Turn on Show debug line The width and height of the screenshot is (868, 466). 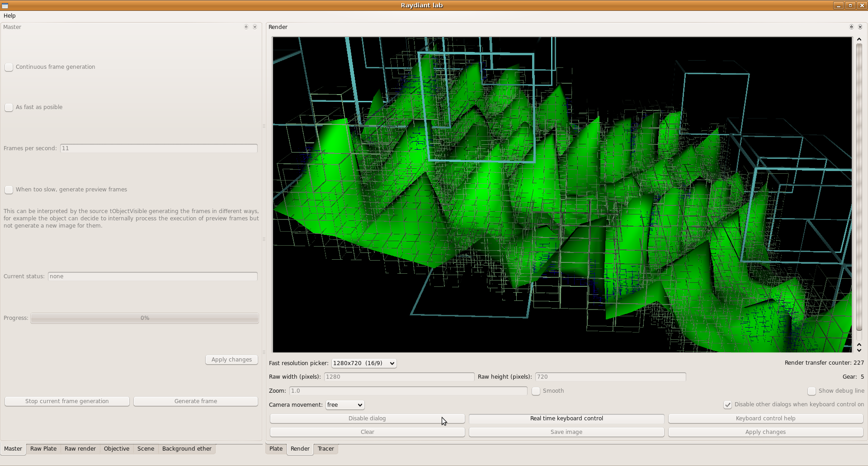pos(812,391)
